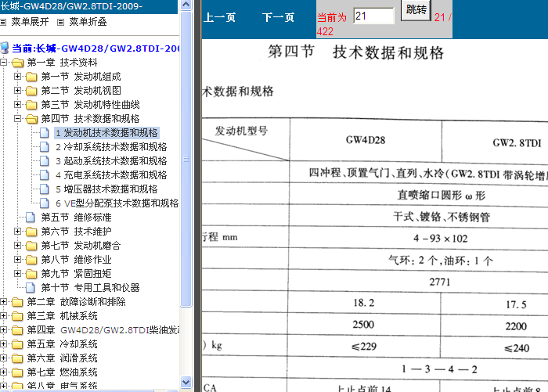Click folder icon of 第二节 发动机视图

pyautogui.click(x=31, y=91)
